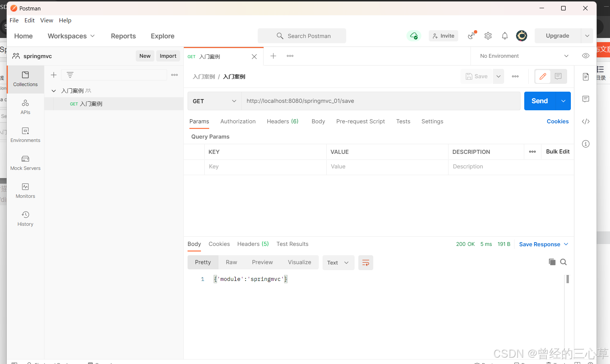Click the user avatar icon
This screenshot has height=364, width=610.
pyautogui.click(x=522, y=36)
